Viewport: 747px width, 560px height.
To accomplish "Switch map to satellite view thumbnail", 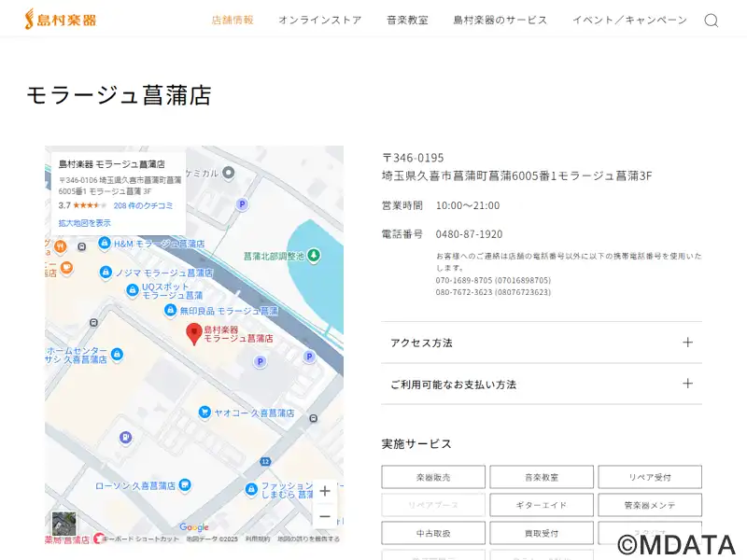I will 63,524.
